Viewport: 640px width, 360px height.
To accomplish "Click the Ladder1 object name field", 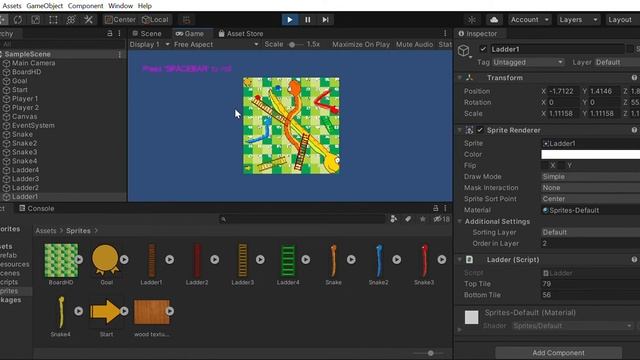I will (x=557, y=49).
